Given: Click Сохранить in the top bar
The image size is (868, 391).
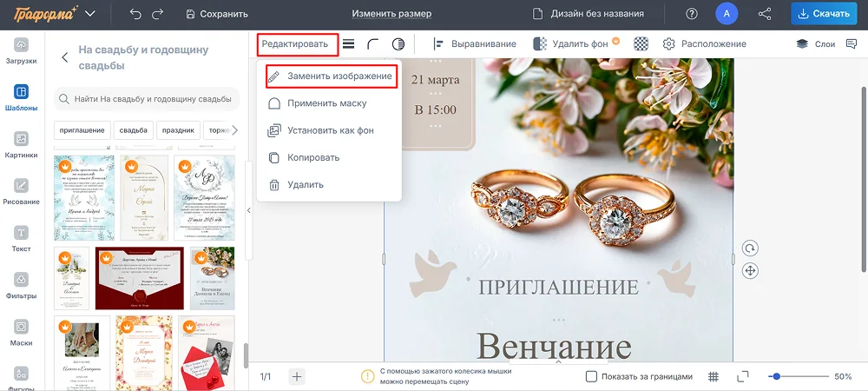Looking at the screenshot, I should pos(216,14).
